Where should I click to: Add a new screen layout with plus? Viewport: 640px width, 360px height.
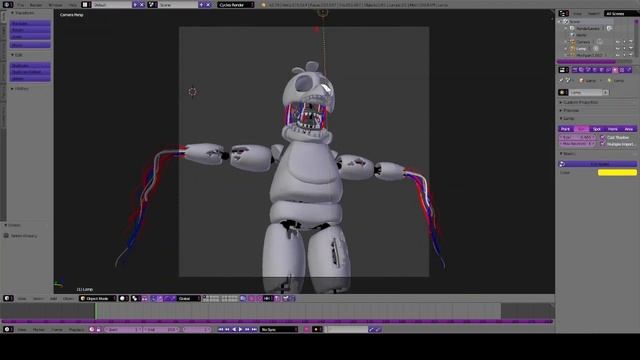[x=135, y=5]
